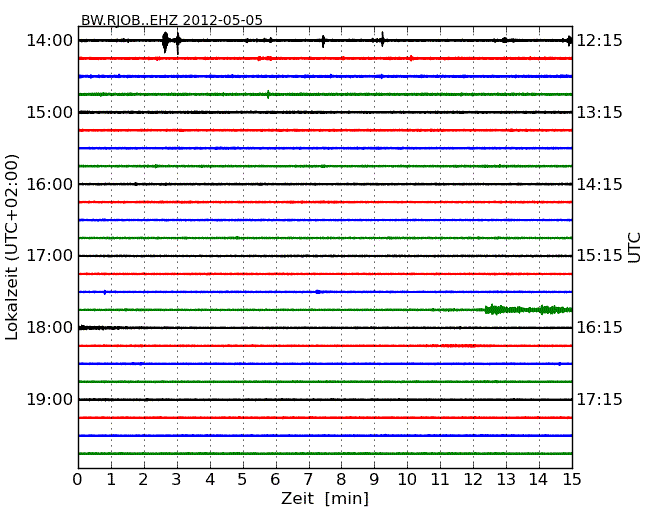Click the vertical UTC axis label
This screenshot has height=520, width=650.
pos(634,248)
